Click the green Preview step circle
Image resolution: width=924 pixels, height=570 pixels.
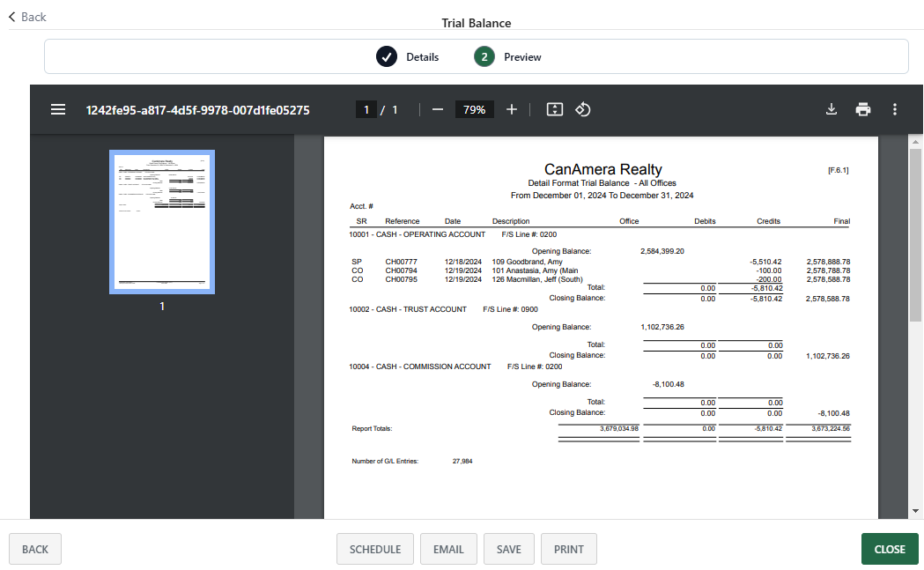484,56
